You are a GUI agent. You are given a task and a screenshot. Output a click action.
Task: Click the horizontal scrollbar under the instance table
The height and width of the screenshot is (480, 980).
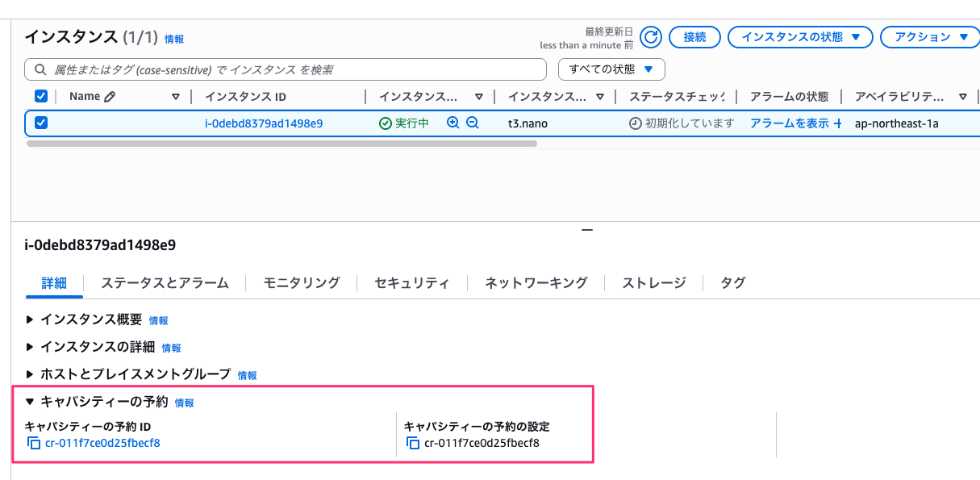[x=281, y=144]
